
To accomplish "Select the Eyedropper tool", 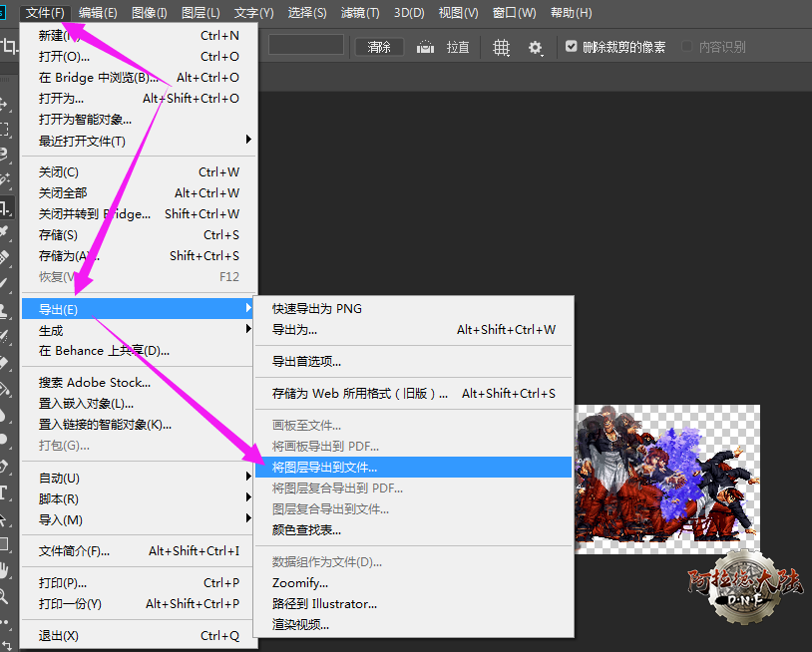I will [x=6, y=233].
